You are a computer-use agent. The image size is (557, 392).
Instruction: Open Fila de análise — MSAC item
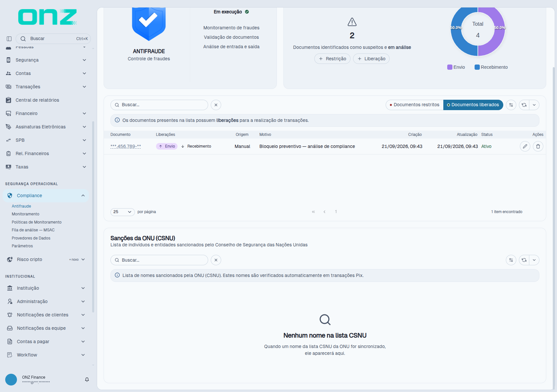tap(33, 230)
